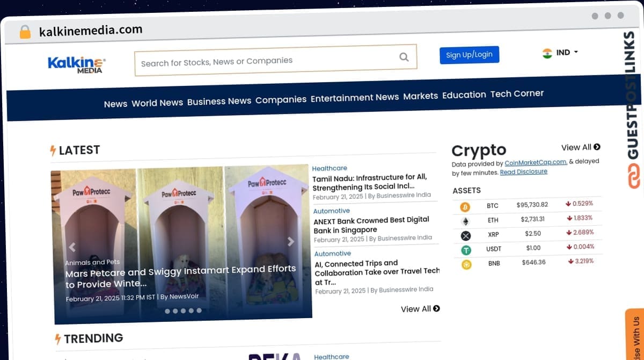
Task: Open the CoinMarketCap.com link
Action: click(536, 162)
